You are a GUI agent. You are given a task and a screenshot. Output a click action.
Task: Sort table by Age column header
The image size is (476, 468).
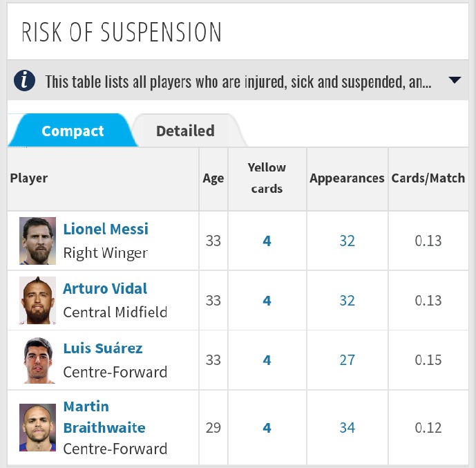click(213, 178)
